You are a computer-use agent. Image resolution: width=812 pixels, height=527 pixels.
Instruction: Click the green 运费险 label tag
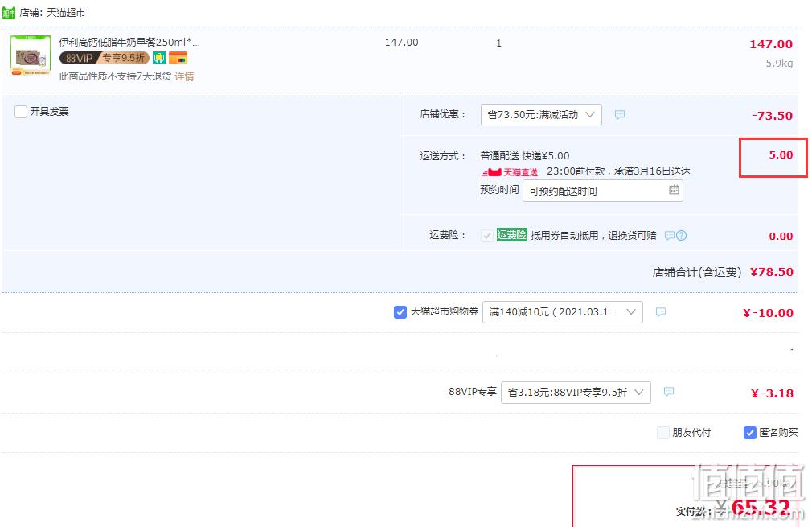(511, 235)
